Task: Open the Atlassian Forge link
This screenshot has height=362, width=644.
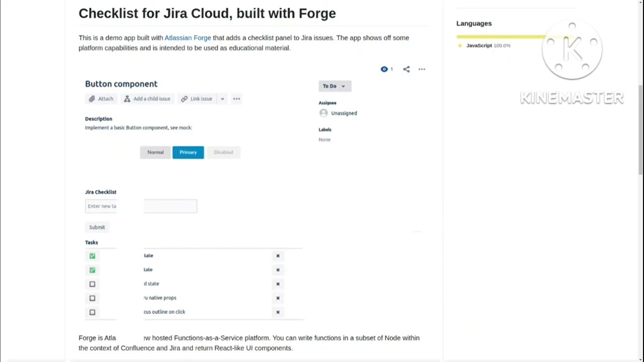Action: 188,38
